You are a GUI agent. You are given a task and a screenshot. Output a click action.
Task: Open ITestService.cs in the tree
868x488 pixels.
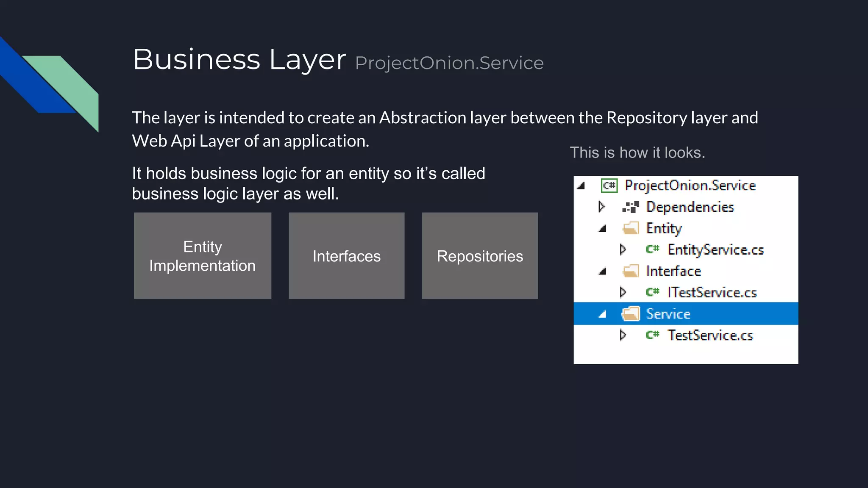point(712,293)
